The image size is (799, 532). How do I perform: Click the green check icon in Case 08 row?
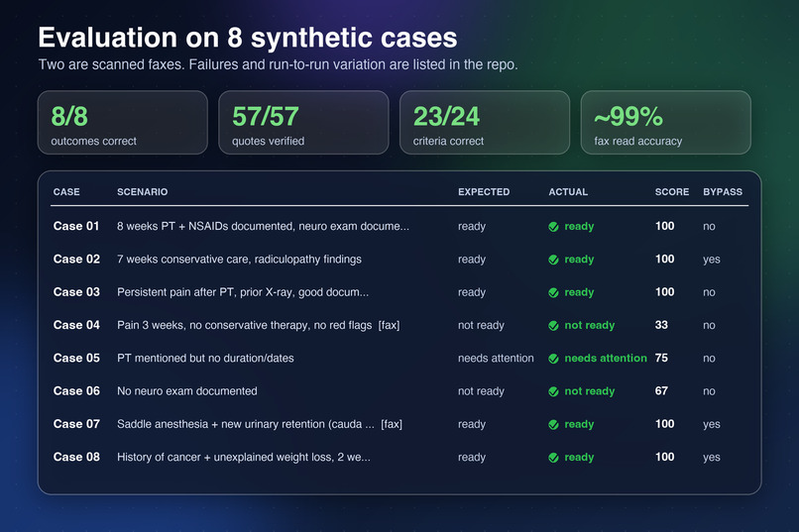553,458
